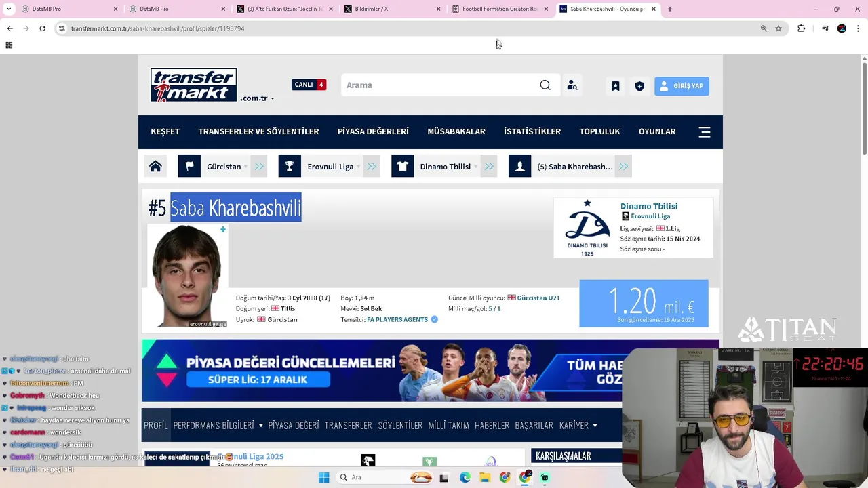This screenshot has width=868, height=488.
Task: Switch to BAŞARILAR tab
Action: coord(534,426)
